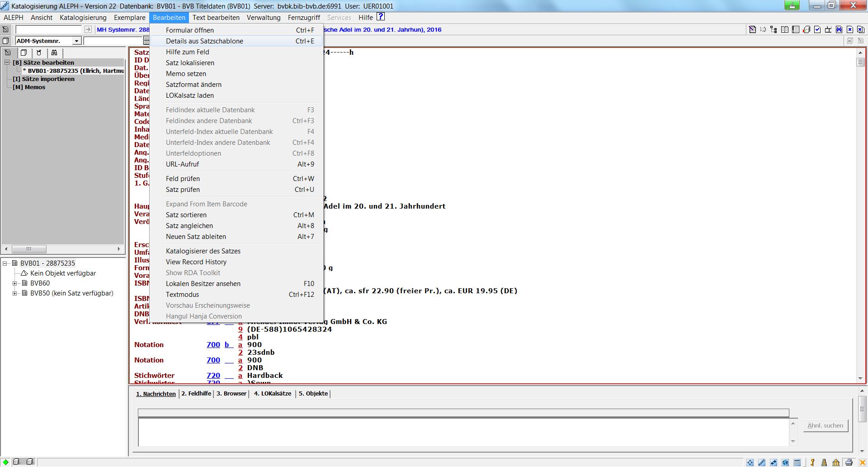Click Neuen Satz ableiten menu item
The image size is (868, 467).
[x=196, y=237]
